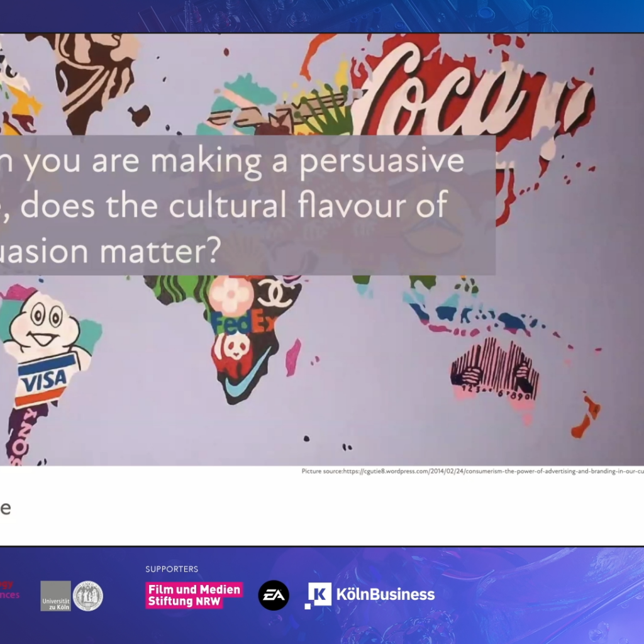644x644 pixels.
Task: Open the KölnBusiness K logo icon
Action: [x=318, y=595]
